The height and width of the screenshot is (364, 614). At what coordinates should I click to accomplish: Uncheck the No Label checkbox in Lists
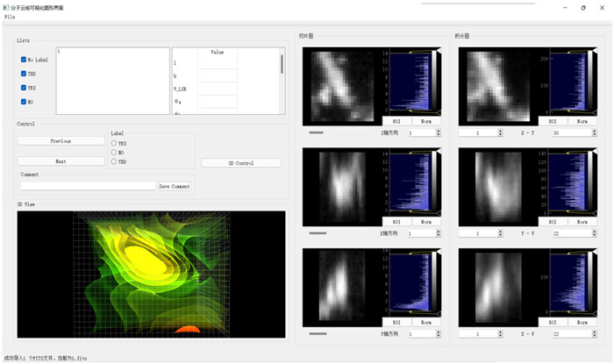[x=24, y=60]
